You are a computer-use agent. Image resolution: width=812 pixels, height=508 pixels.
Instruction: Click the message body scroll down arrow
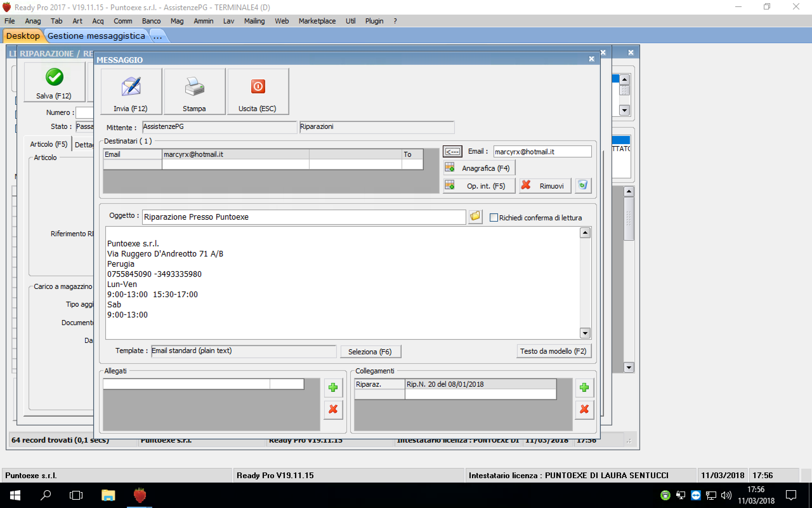point(585,333)
